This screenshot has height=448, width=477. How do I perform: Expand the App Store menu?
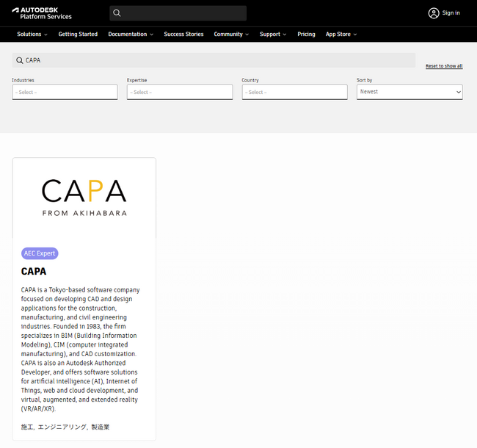(x=341, y=34)
